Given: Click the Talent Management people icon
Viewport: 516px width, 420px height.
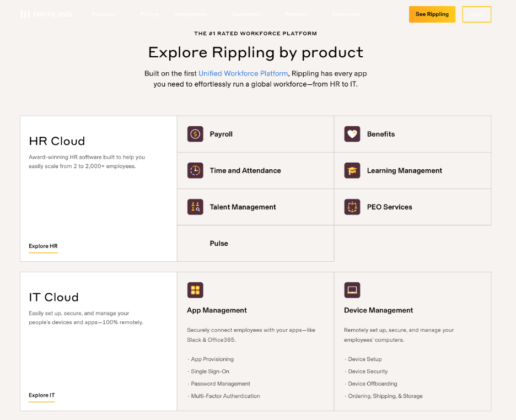Looking at the screenshot, I should 195,207.
